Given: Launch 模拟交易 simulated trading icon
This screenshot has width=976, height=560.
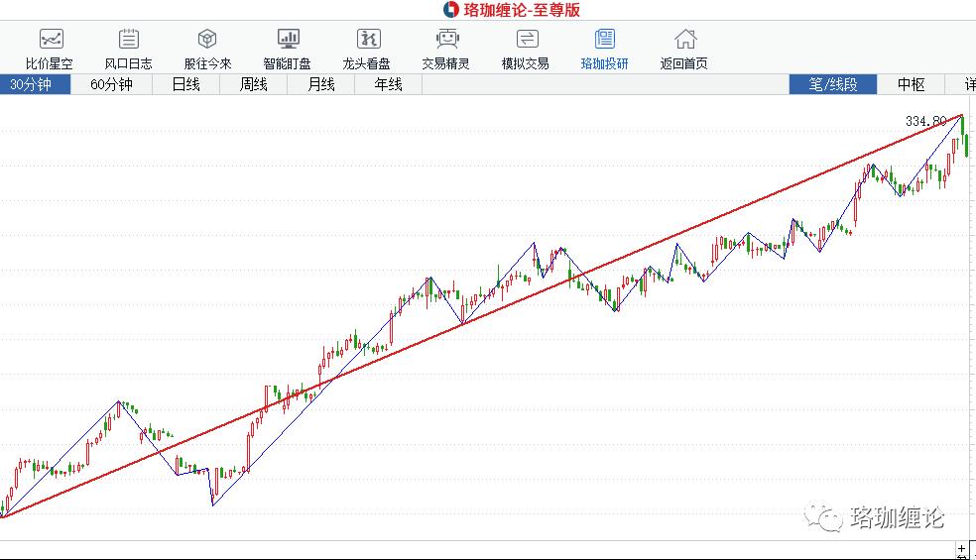Looking at the screenshot, I should (x=526, y=41).
